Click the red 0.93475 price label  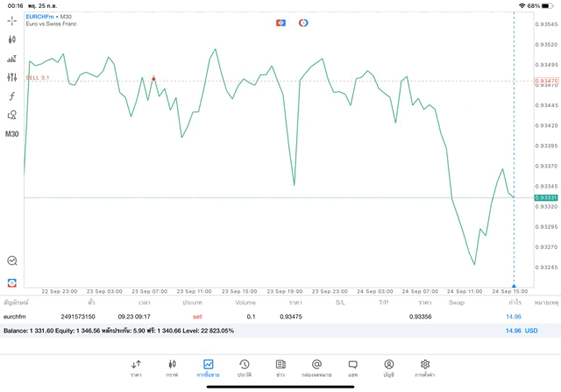tap(546, 81)
